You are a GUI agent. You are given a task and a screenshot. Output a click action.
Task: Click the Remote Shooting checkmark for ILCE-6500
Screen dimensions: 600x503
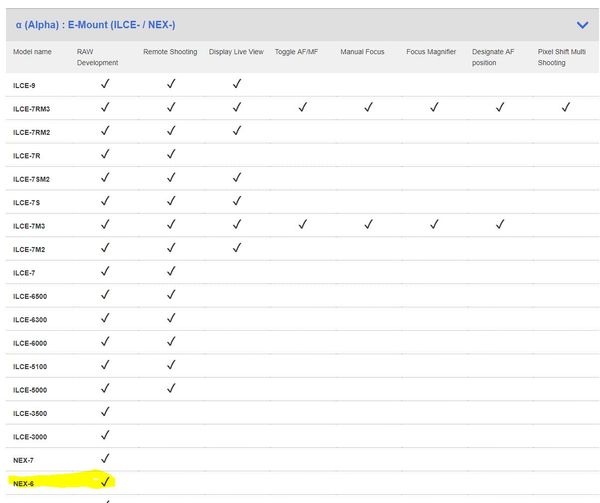[x=171, y=294]
